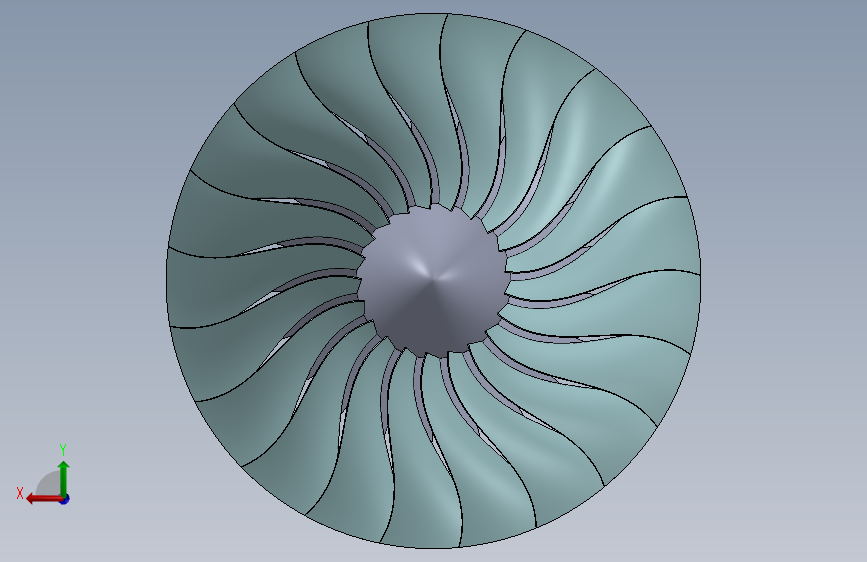
Task: Click the blue Z axis dot on the triad
Action: click(x=65, y=499)
